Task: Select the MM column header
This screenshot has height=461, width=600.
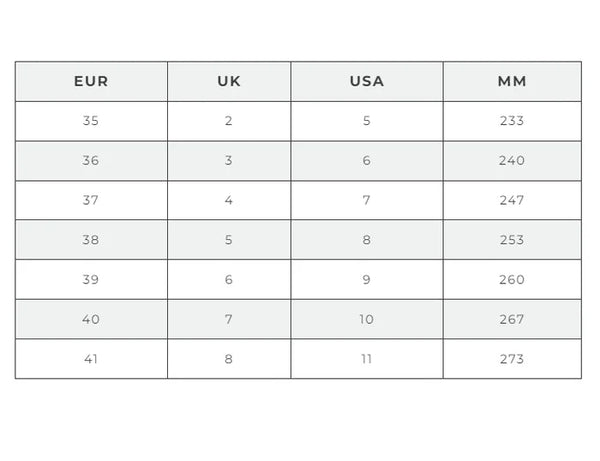Action: [511, 81]
